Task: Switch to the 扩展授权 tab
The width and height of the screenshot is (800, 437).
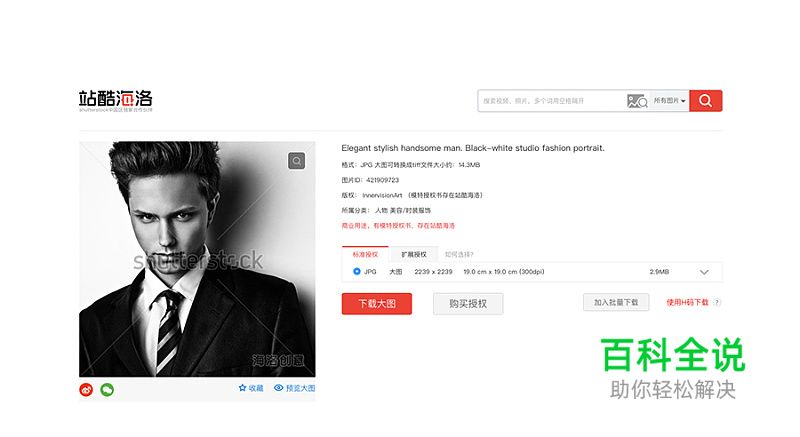Action: (x=414, y=254)
